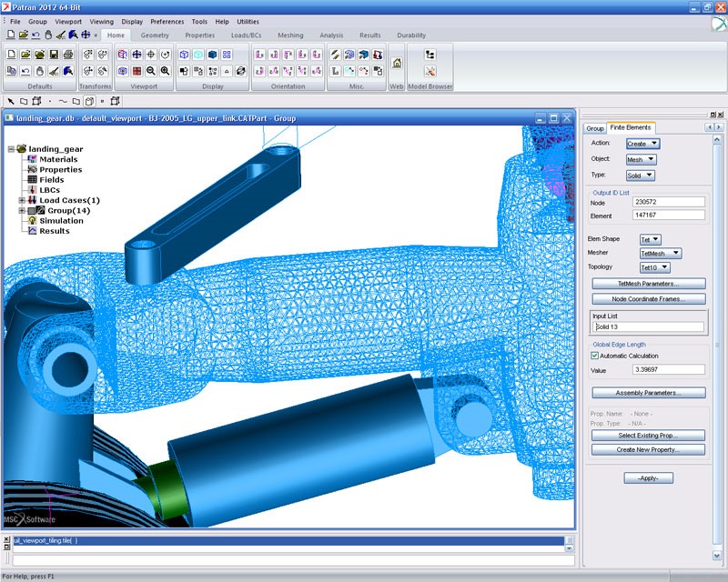Click the lower icon in Model Browser group
Image resolution: width=728 pixels, height=582 pixels.
tap(430, 71)
